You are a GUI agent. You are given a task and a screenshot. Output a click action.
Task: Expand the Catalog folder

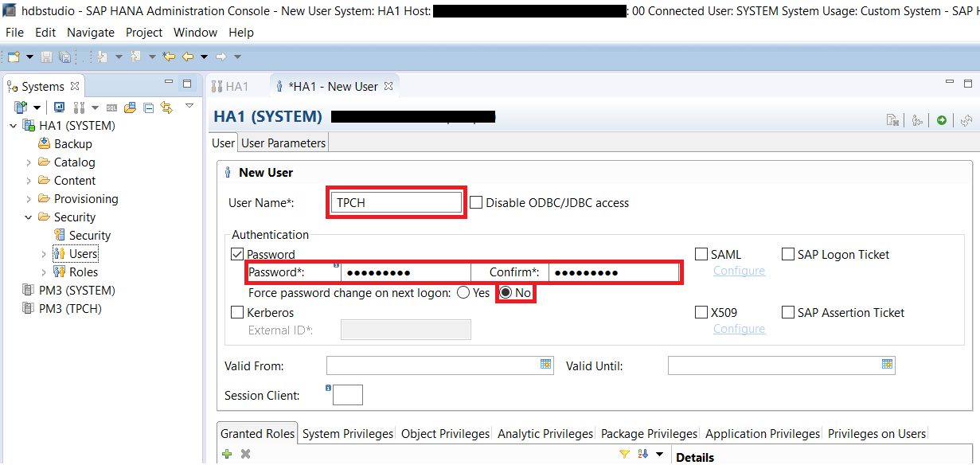tap(29, 162)
